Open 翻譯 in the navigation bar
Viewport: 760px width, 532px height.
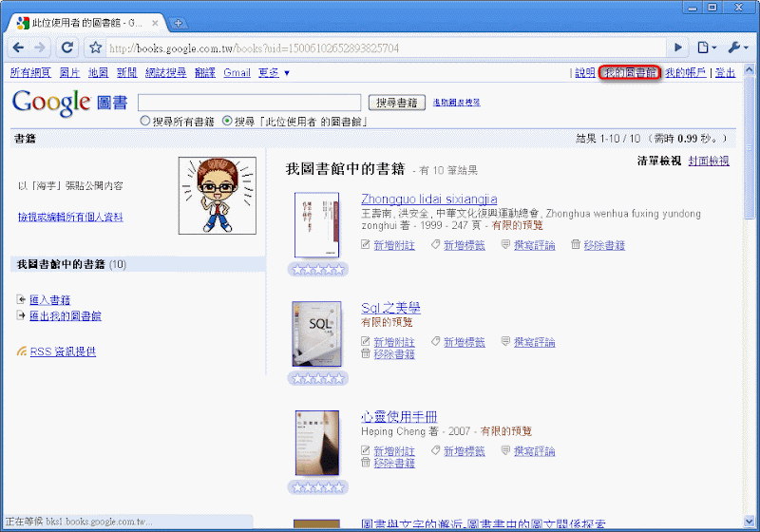pyautogui.click(x=205, y=73)
